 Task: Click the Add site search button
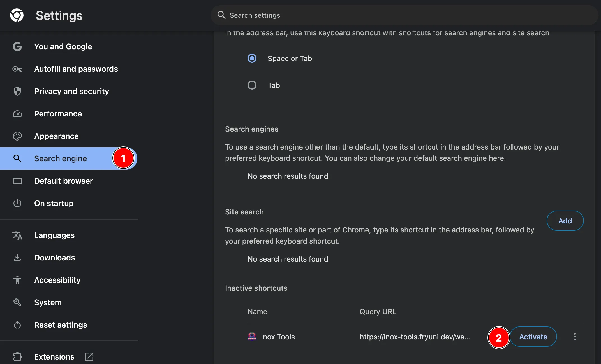click(565, 221)
